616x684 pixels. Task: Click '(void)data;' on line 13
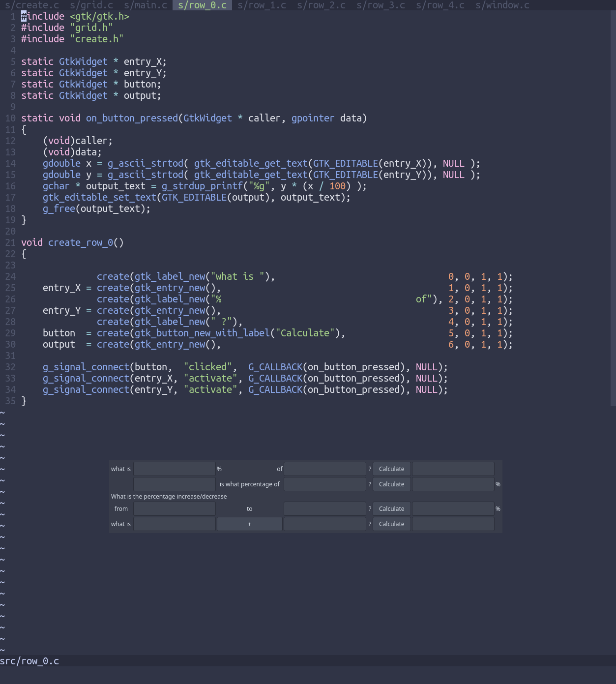click(x=72, y=152)
